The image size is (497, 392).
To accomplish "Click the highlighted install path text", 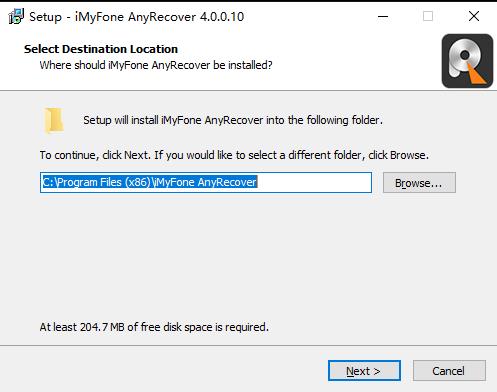I will point(150,182).
